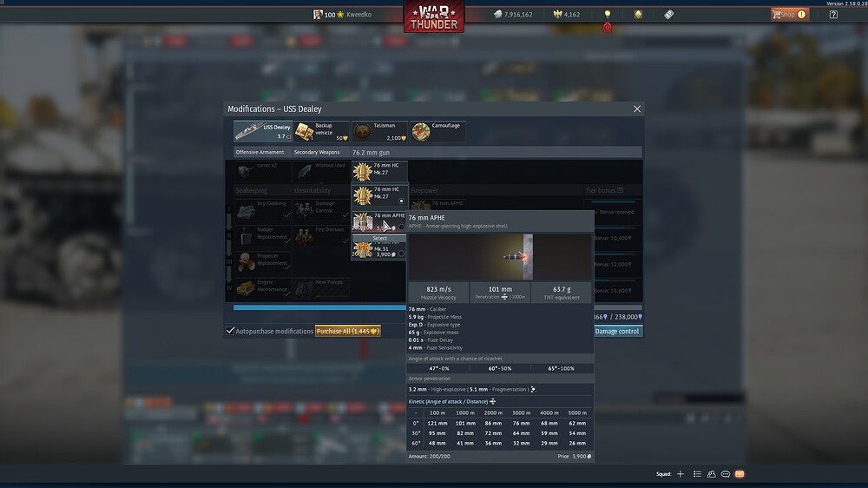Image resolution: width=868 pixels, height=488 pixels.
Task: Open the War Thunder logo menu
Action: tap(434, 16)
